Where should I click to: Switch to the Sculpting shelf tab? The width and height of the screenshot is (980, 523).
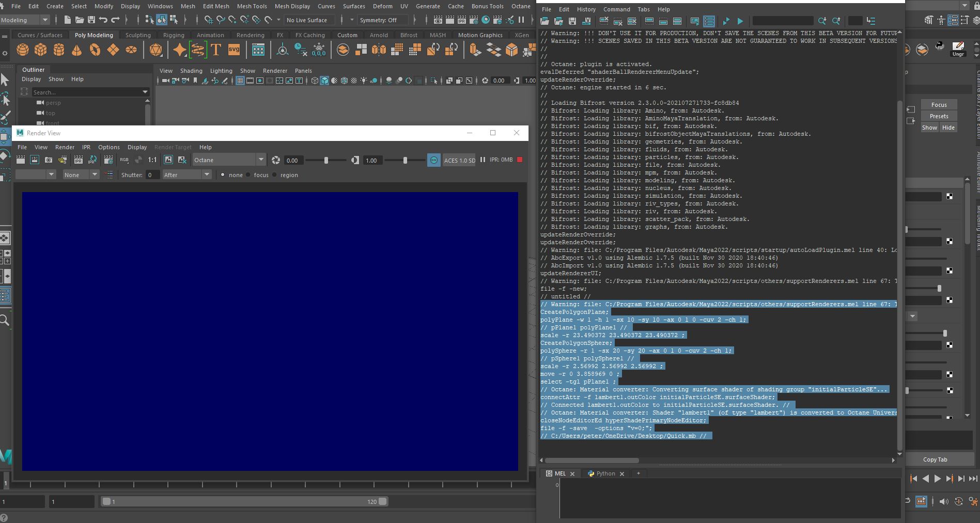(x=138, y=35)
